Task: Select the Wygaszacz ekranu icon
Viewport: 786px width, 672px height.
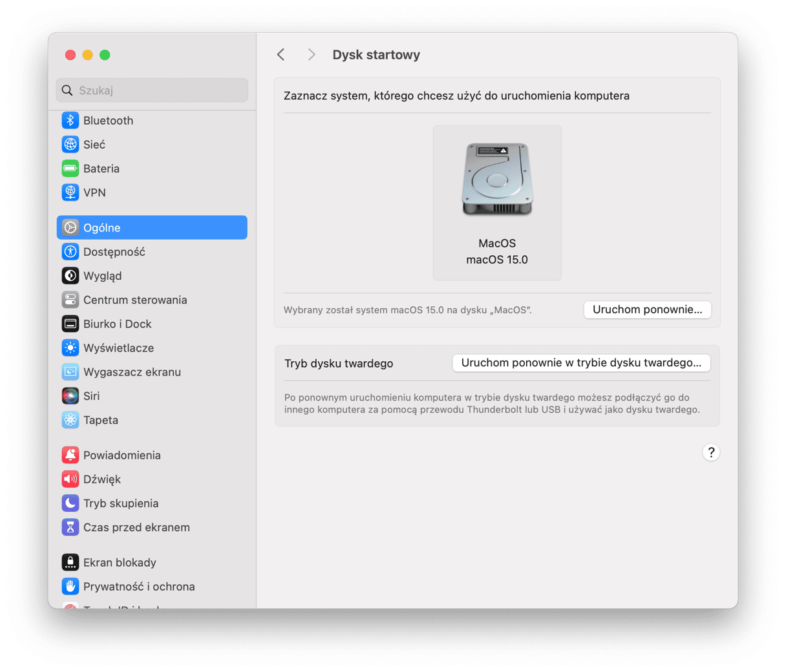Action: (70, 372)
